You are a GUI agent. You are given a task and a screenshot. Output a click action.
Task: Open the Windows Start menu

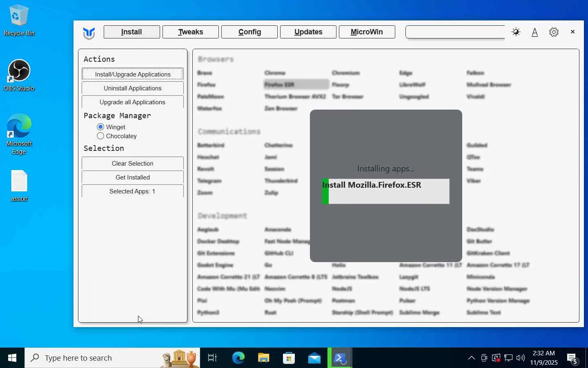point(12,358)
